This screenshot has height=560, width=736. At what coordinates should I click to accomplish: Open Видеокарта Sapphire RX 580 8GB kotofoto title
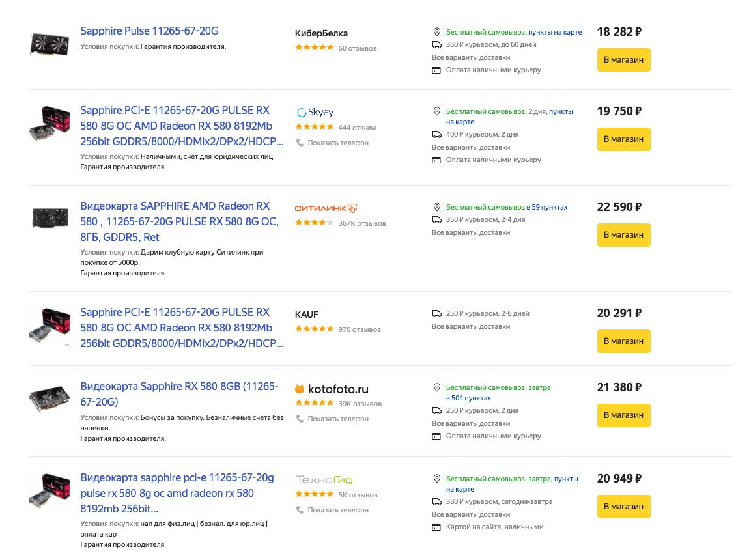(x=179, y=394)
